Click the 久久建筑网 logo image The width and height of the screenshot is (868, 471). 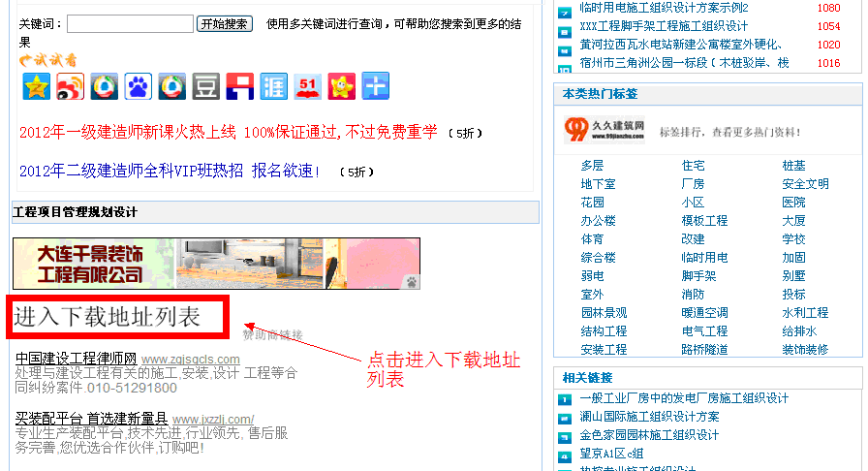click(x=604, y=130)
